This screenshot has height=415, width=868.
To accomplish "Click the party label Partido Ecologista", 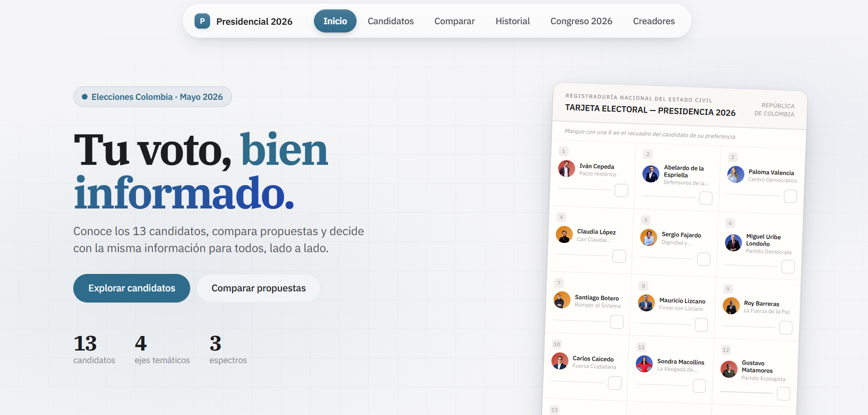I will pyautogui.click(x=763, y=378).
